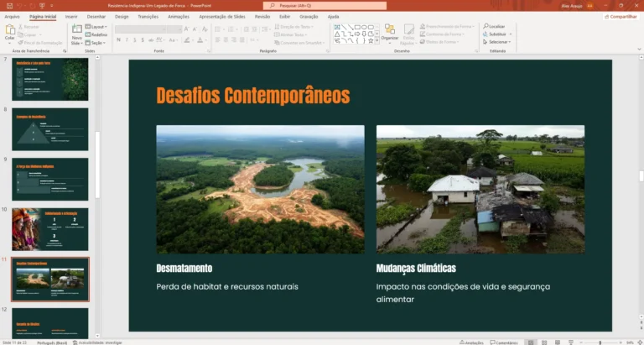Toggle align right paragraph button

pos(234,40)
